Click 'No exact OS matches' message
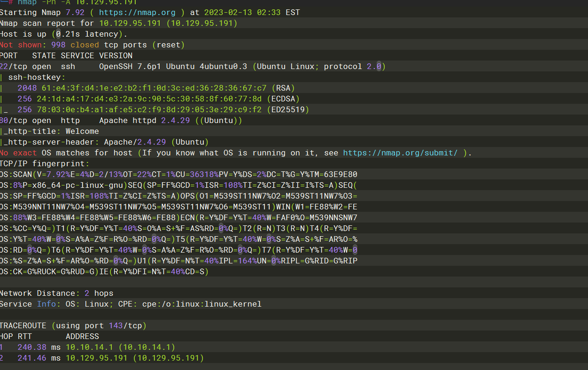This screenshot has height=370, width=588. pyautogui.click(x=68, y=153)
